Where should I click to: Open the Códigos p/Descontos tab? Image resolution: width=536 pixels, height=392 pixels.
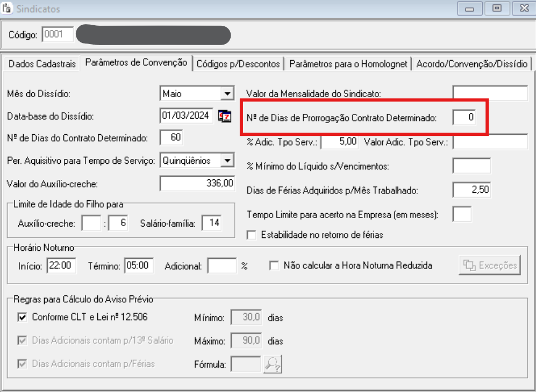click(238, 64)
